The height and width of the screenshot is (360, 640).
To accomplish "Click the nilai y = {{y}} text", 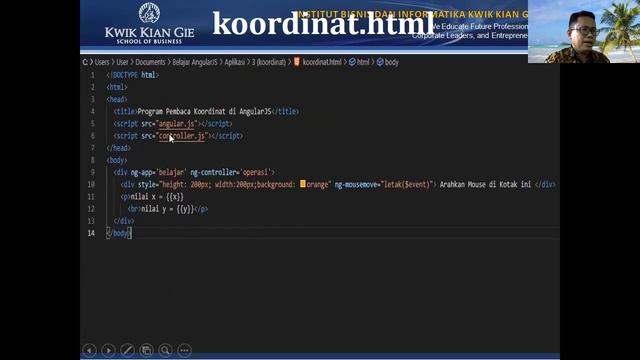I will (x=167, y=209).
